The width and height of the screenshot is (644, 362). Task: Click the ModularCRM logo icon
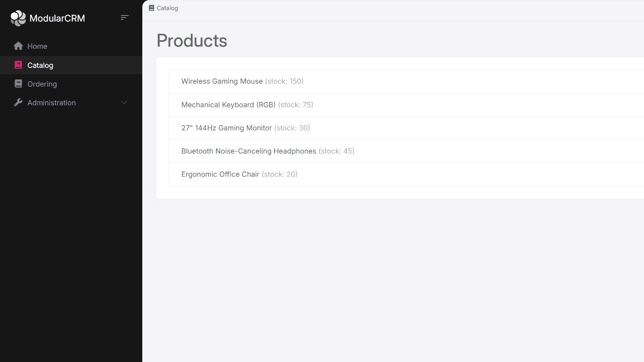tap(18, 18)
